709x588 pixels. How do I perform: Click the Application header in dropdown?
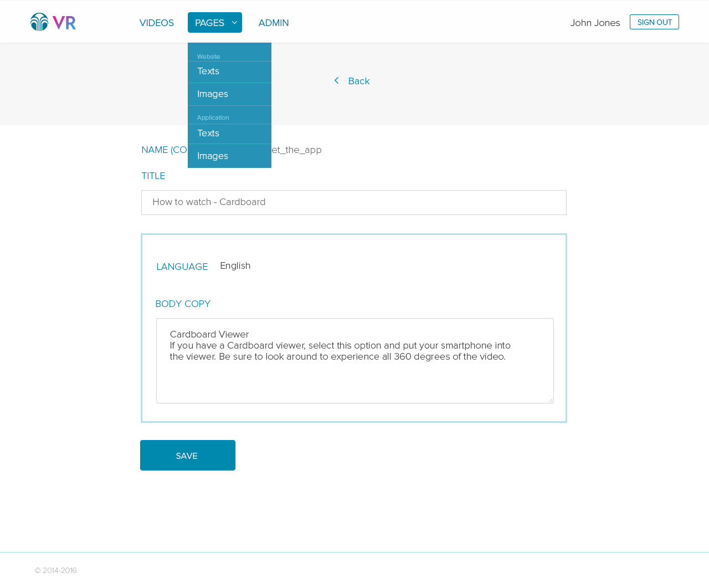click(213, 117)
